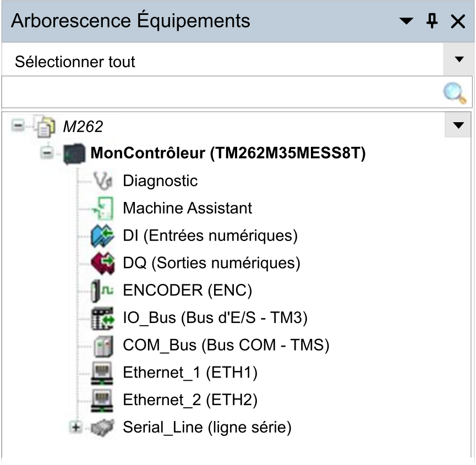Select Ethernet_2 (ETH2) in the tree

click(190, 400)
